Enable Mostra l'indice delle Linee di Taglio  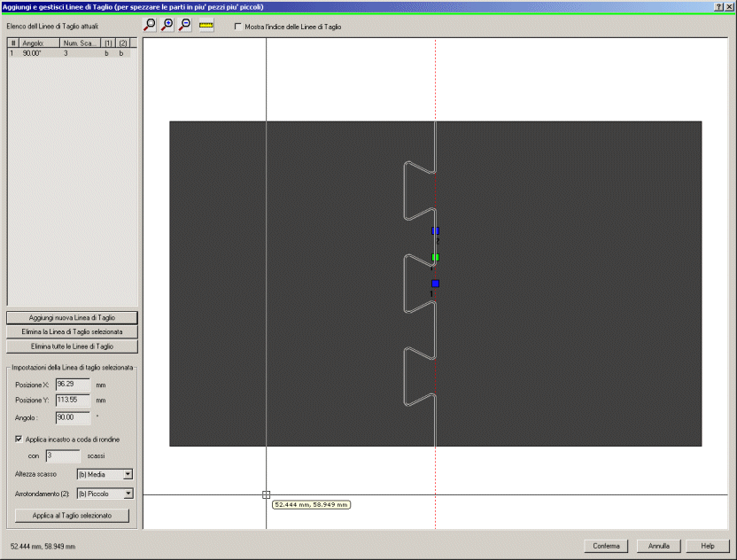click(238, 27)
